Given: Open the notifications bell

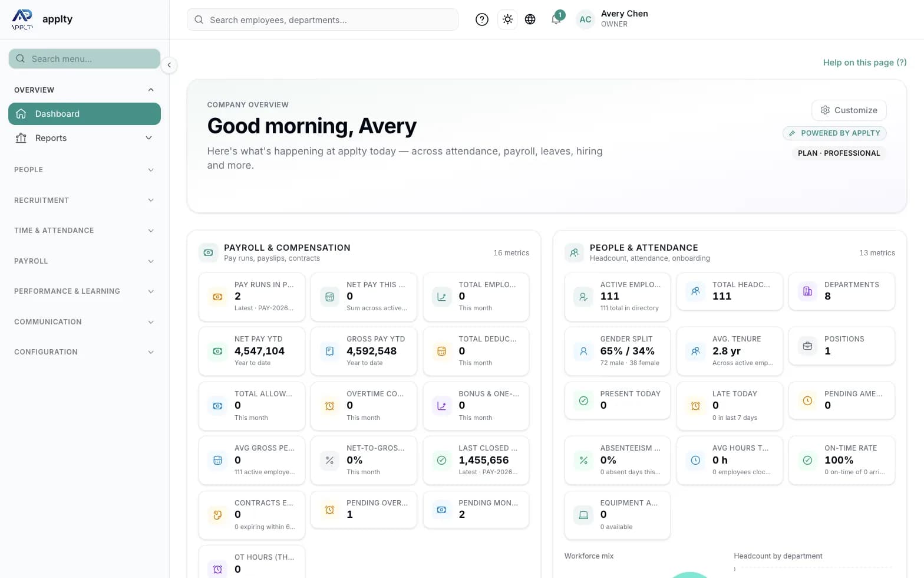Looking at the screenshot, I should [556, 19].
